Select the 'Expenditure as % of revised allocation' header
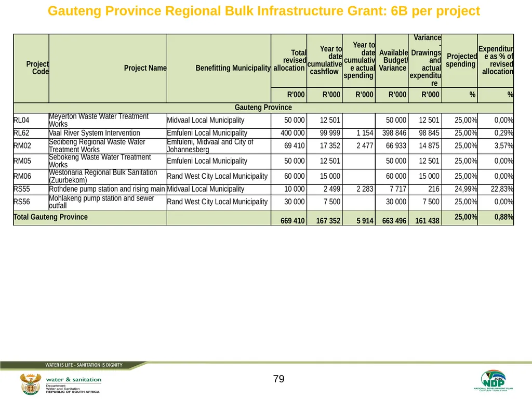The image size is (532, 399). coord(496,60)
